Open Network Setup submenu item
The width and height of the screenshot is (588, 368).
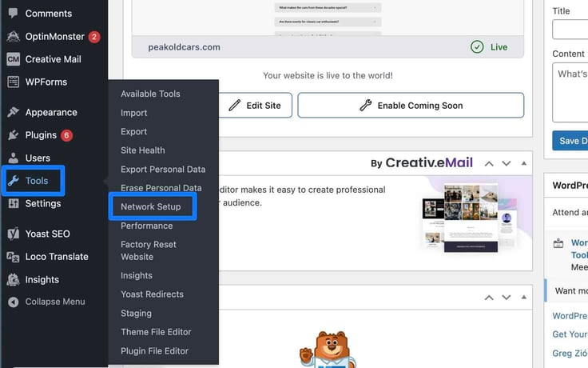pos(151,206)
